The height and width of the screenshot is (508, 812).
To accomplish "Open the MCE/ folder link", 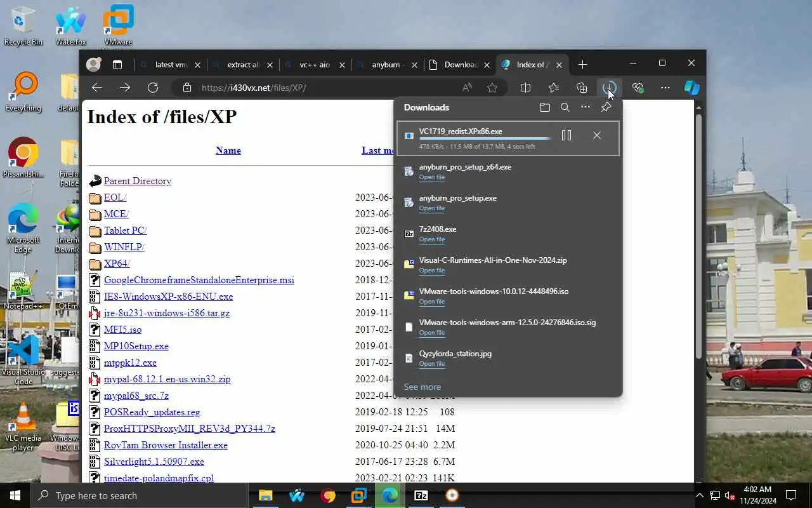I will [116, 214].
